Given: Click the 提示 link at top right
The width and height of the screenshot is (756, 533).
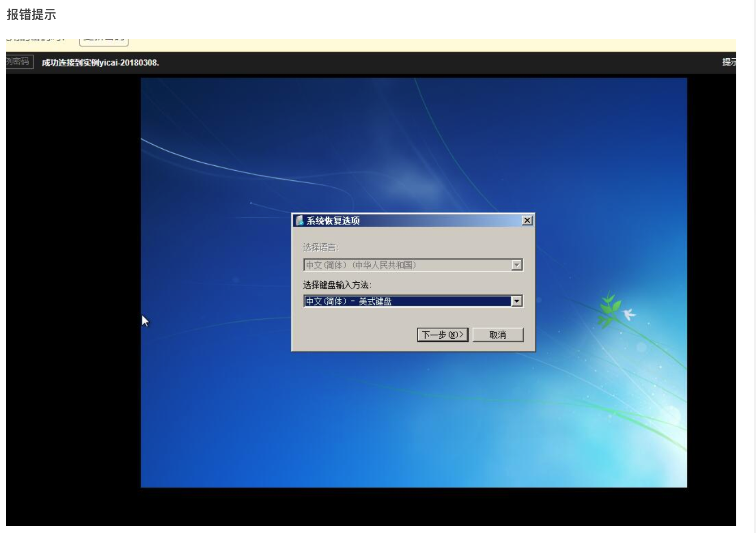Looking at the screenshot, I should coord(729,62).
